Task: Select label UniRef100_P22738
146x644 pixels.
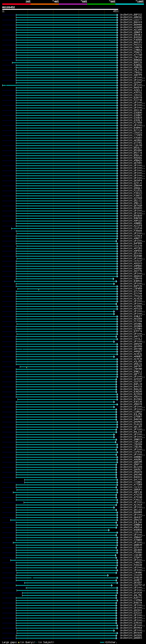Action: pyautogui.click(x=131, y=100)
